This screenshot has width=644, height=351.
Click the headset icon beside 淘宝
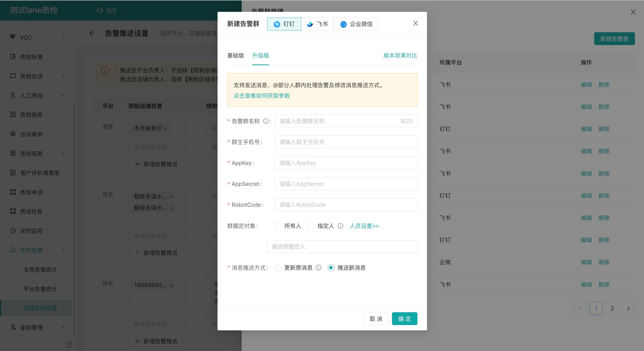100,10
